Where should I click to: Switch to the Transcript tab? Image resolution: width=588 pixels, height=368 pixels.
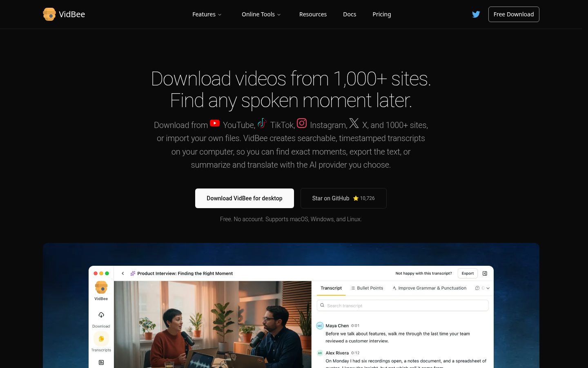331,288
